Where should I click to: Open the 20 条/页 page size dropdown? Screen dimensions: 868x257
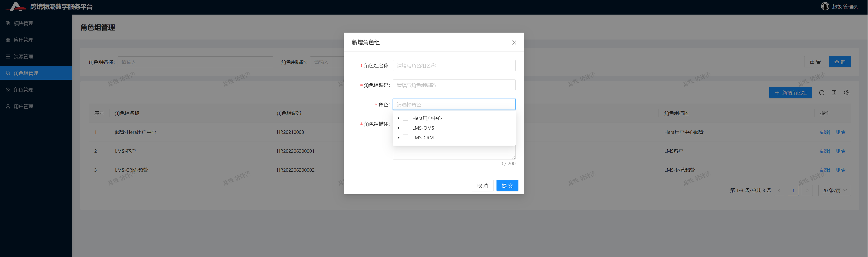click(x=834, y=191)
